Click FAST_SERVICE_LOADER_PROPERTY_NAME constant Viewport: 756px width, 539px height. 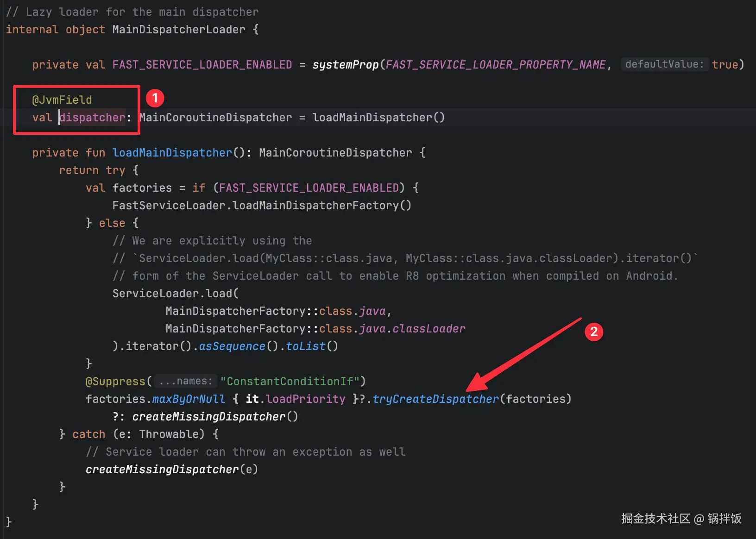pos(495,65)
